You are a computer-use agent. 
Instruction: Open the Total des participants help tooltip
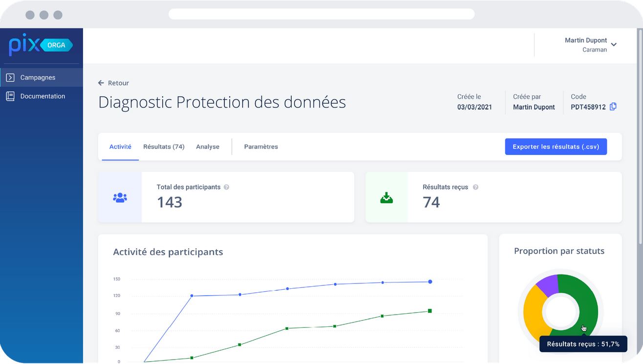(226, 187)
